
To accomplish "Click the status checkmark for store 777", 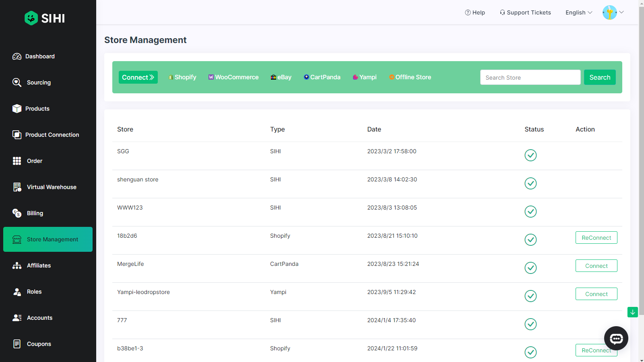I will pos(530,324).
